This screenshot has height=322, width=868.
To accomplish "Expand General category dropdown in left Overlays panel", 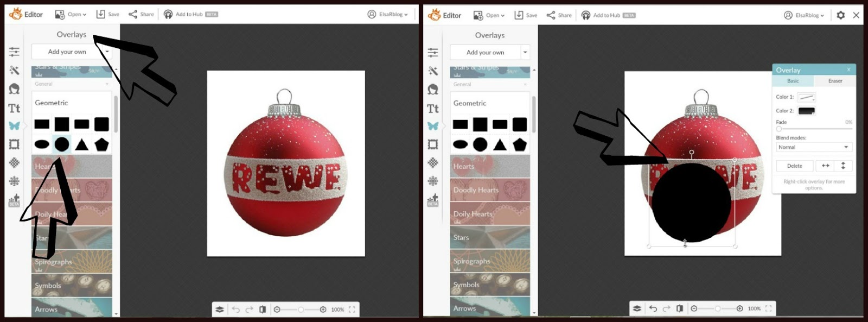I will (72, 84).
